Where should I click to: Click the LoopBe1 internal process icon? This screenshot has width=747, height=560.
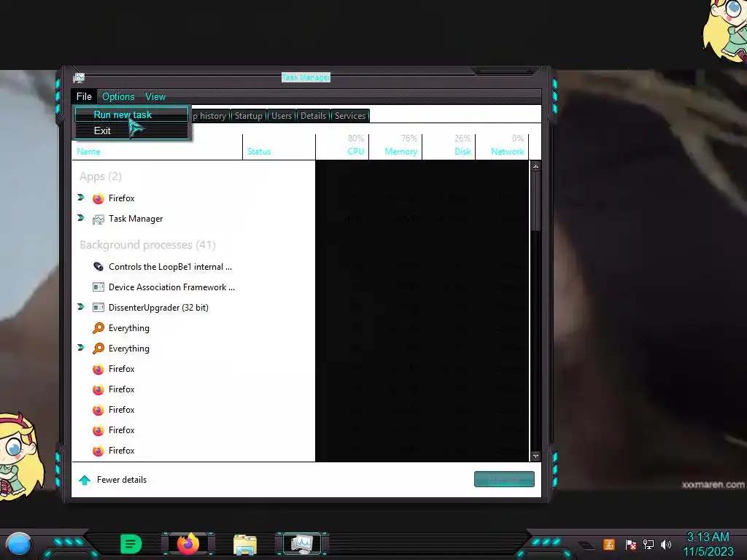point(98,267)
